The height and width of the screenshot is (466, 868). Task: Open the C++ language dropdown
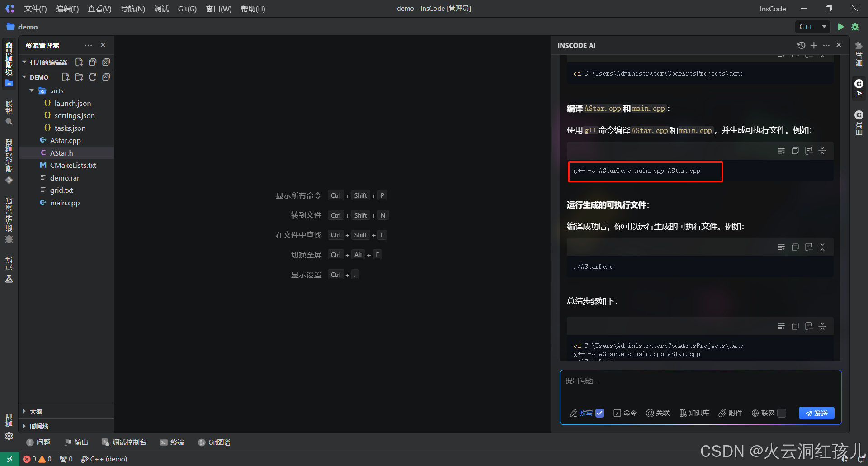pyautogui.click(x=812, y=27)
